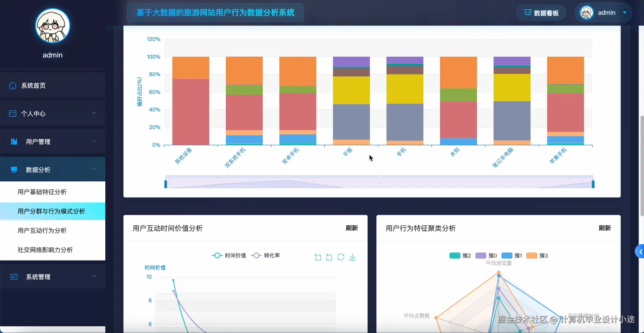Click the home icon beside 系统首页

13,86
